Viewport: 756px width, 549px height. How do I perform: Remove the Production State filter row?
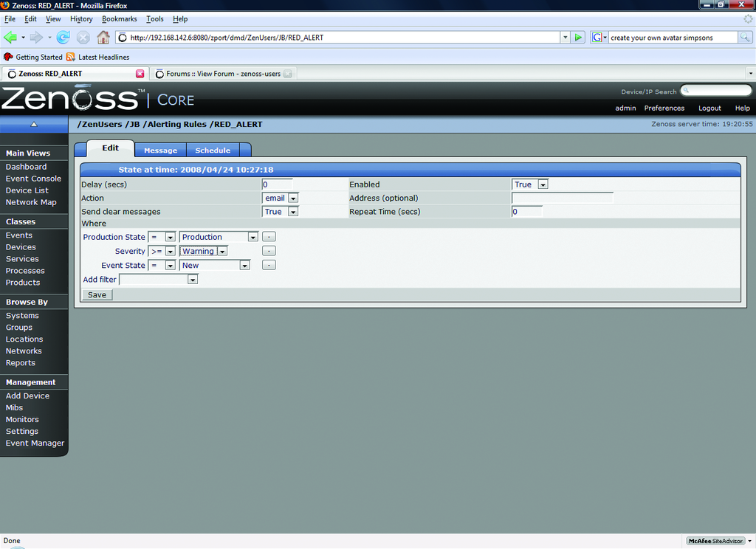269,237
